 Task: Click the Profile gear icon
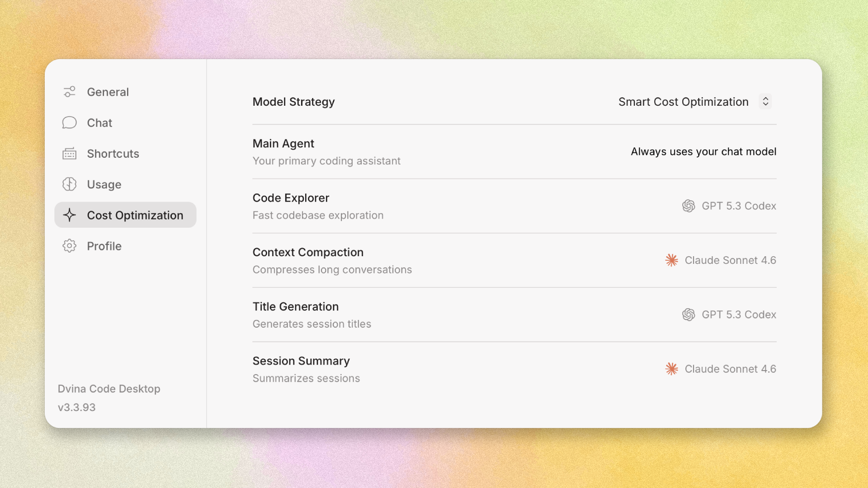[69, 246]
